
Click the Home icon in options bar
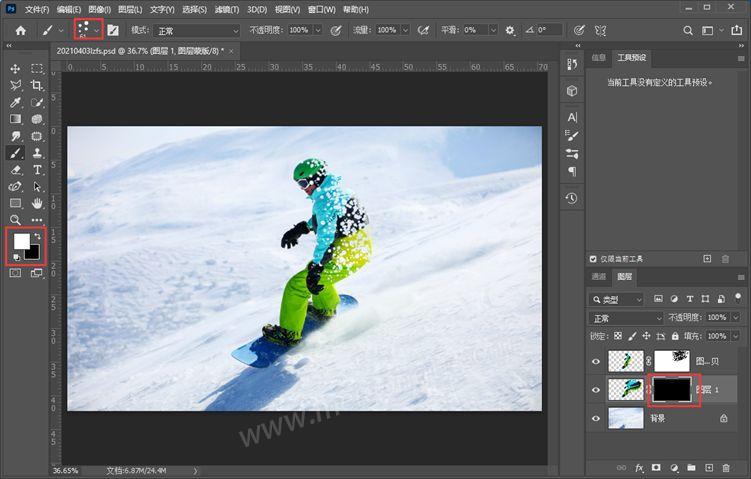(21, 31)
